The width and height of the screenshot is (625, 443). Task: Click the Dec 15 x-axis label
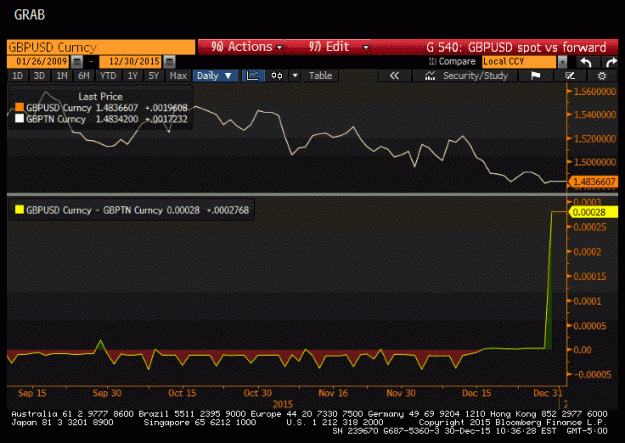[476, 393]
